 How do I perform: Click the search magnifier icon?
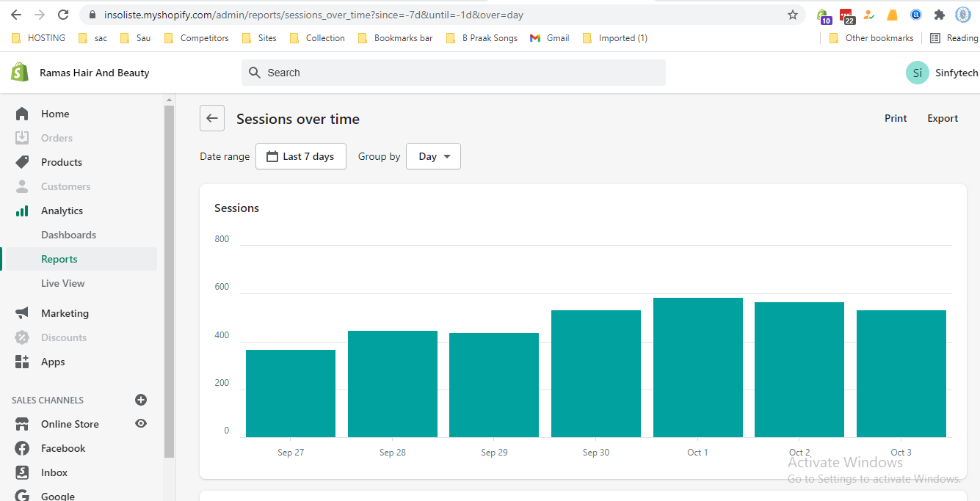point(255,73)
